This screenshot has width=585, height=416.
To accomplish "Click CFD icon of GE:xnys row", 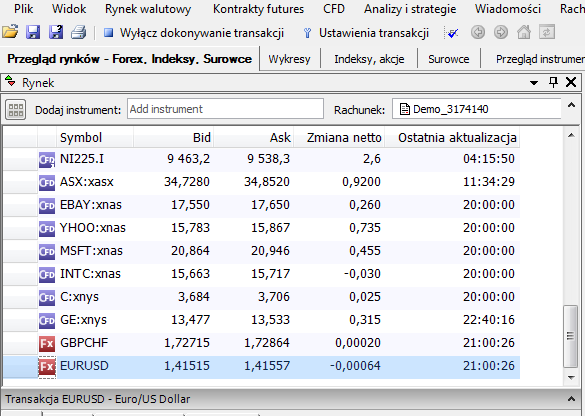I will point(47,321).
